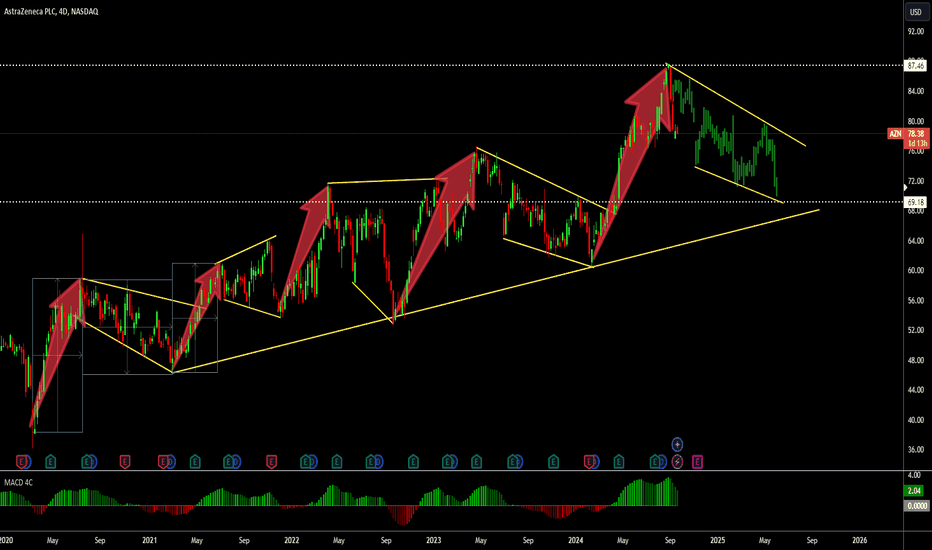
Task: Open the USD currency selector
Action: 917,12
